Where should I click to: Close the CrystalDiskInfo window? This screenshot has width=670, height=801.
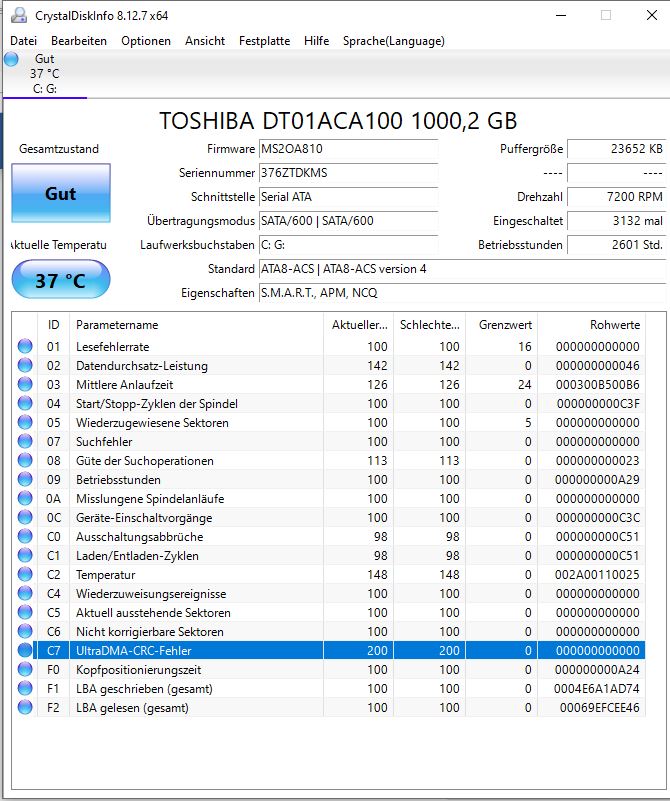click(652, 15)
